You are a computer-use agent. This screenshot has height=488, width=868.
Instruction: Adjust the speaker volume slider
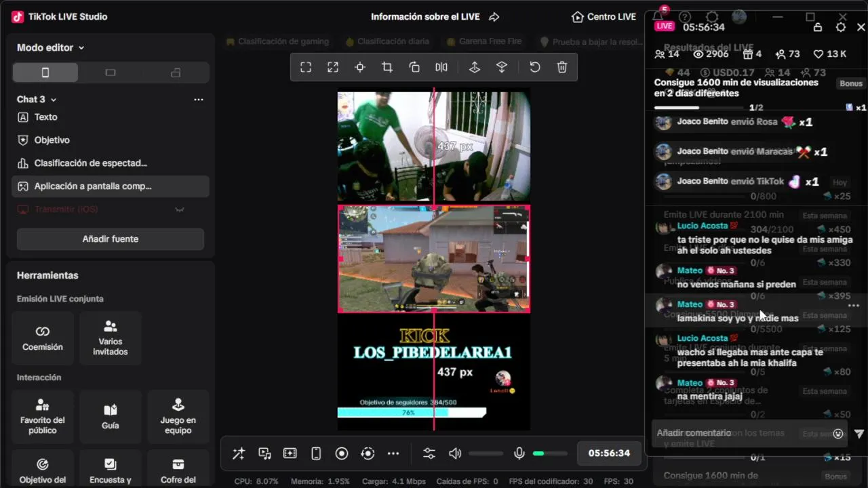point(486,453)
